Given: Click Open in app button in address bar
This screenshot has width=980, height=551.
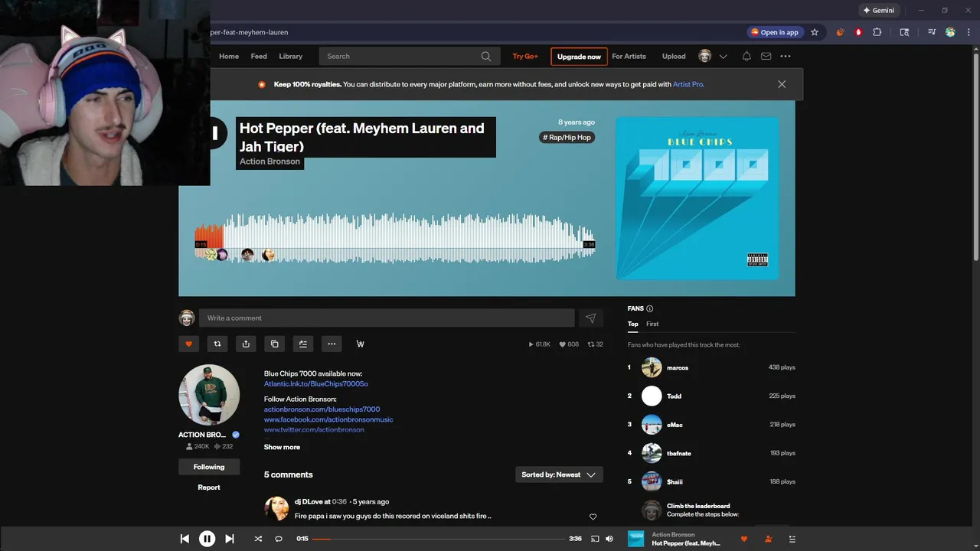Looking at the screenshot, I should pos(775,32).
